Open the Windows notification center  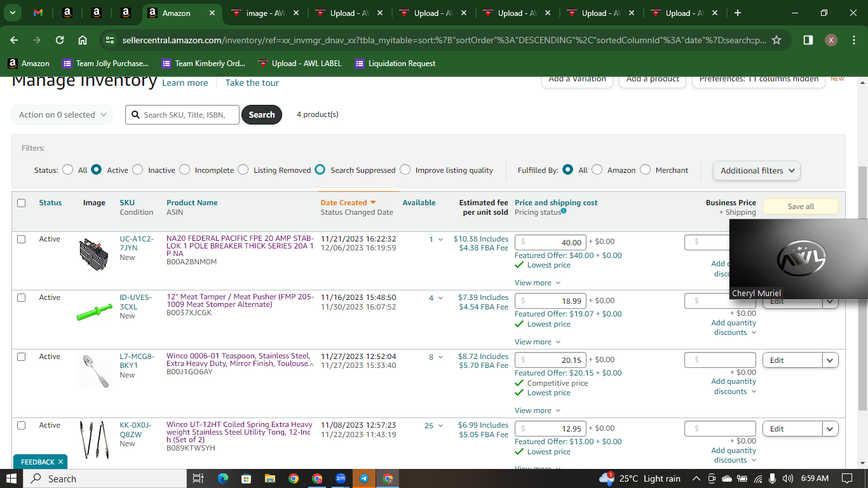coord(846,478)
